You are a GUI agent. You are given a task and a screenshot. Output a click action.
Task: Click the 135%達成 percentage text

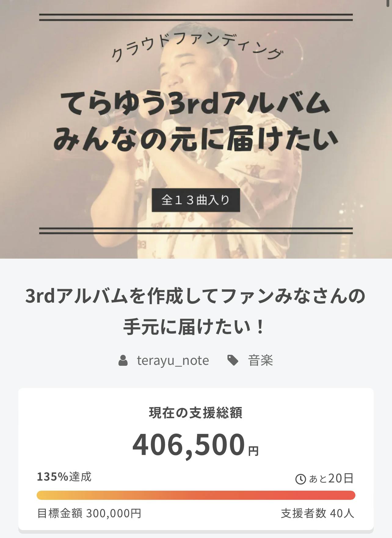(x=64, y=477)
